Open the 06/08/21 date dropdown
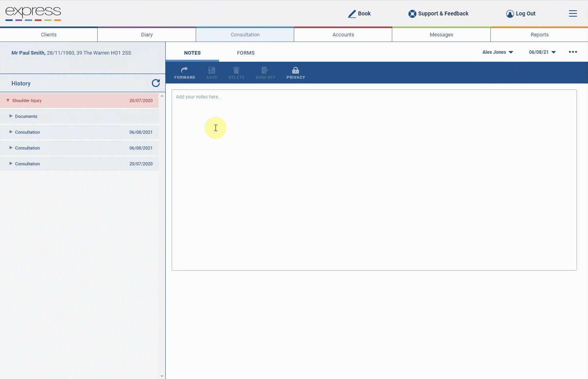The height and width of the screenshot is (379, 588). tap(542, 52)
